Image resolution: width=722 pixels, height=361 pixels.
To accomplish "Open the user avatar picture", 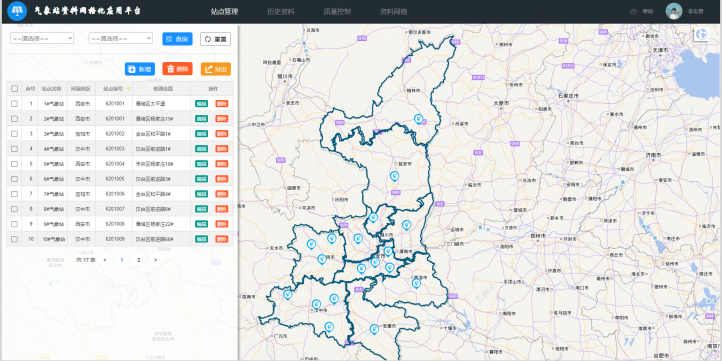I will (674, 11).
